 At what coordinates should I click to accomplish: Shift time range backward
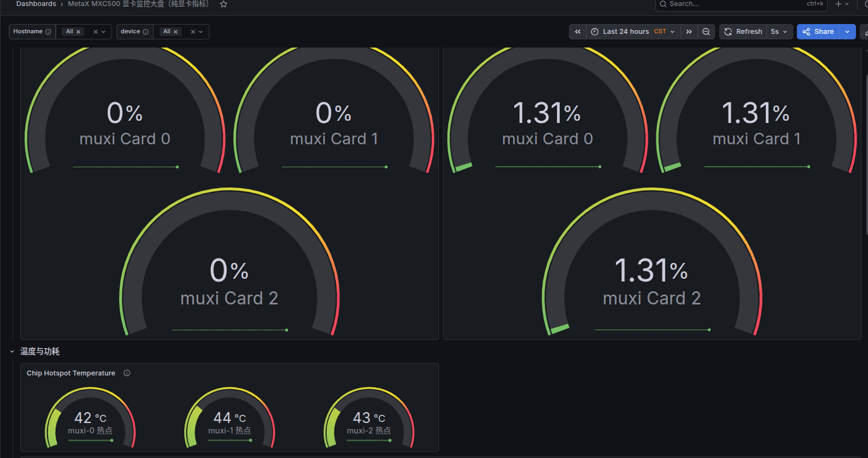(578, 32)
